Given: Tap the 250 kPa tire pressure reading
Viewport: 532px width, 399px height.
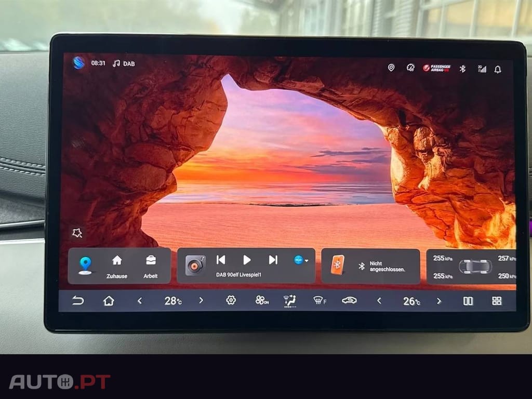Looking at the screenshot, I should pyautogui.click(x=507, y=276).
